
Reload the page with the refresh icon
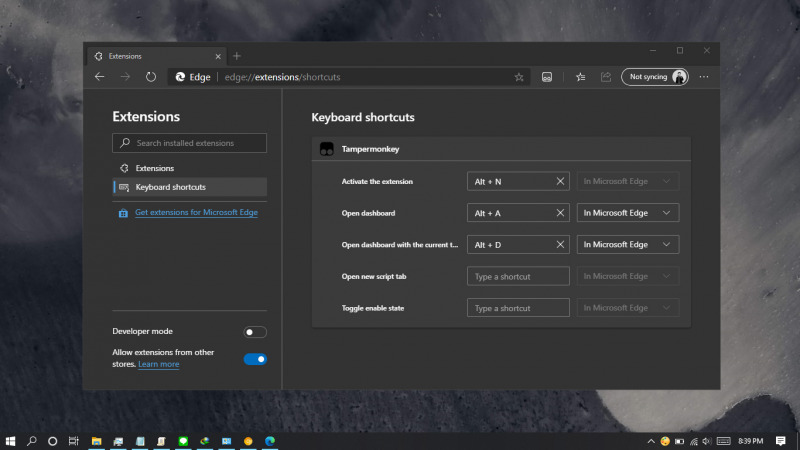(151, 77)
